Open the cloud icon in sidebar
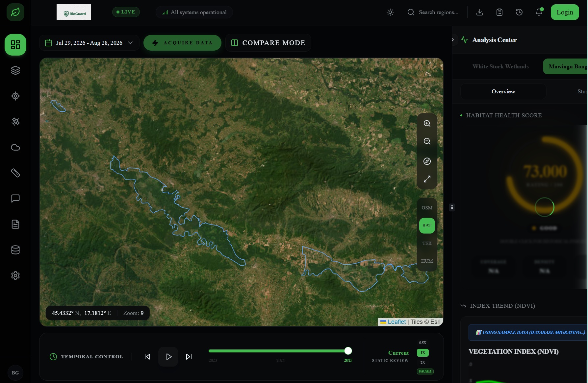This screenshot has width=588, height=383. [15, 147]
